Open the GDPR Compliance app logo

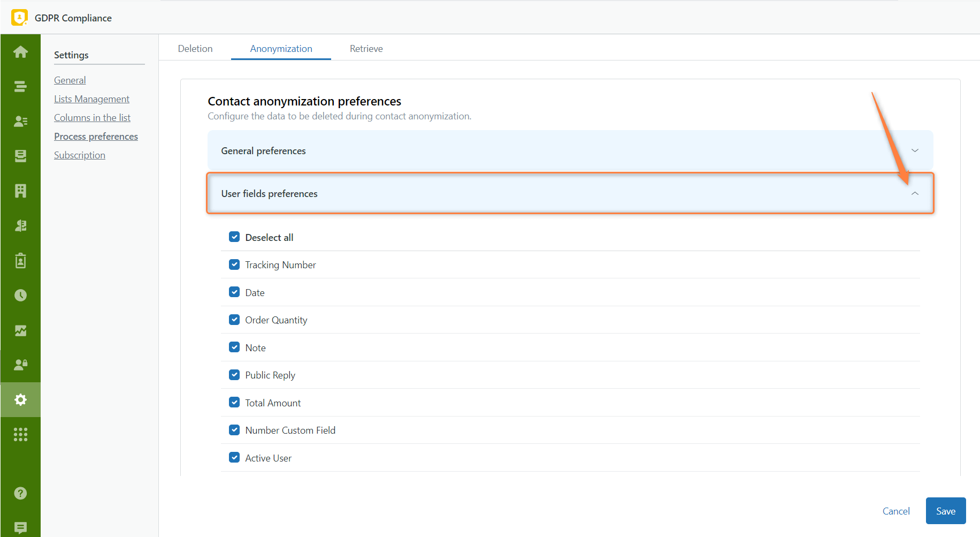pyautogui.click(x=19, y=17)
